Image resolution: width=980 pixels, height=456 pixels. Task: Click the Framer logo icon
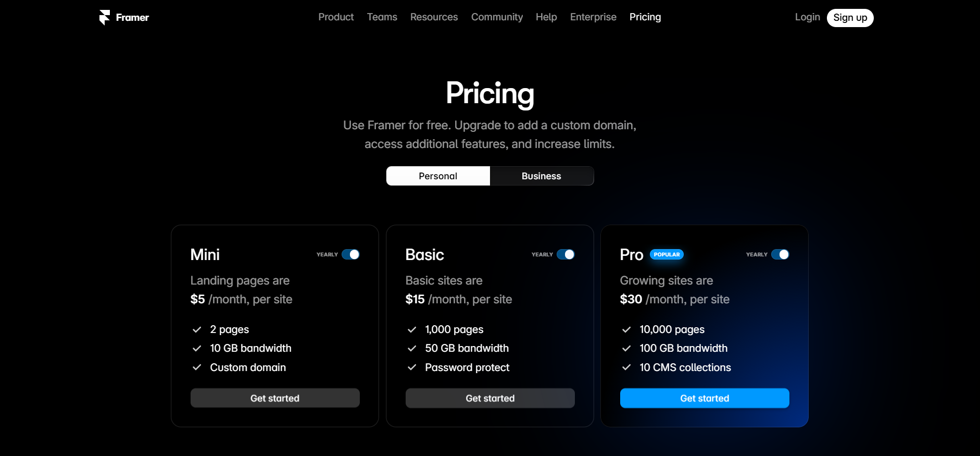[x=105, y=17]
